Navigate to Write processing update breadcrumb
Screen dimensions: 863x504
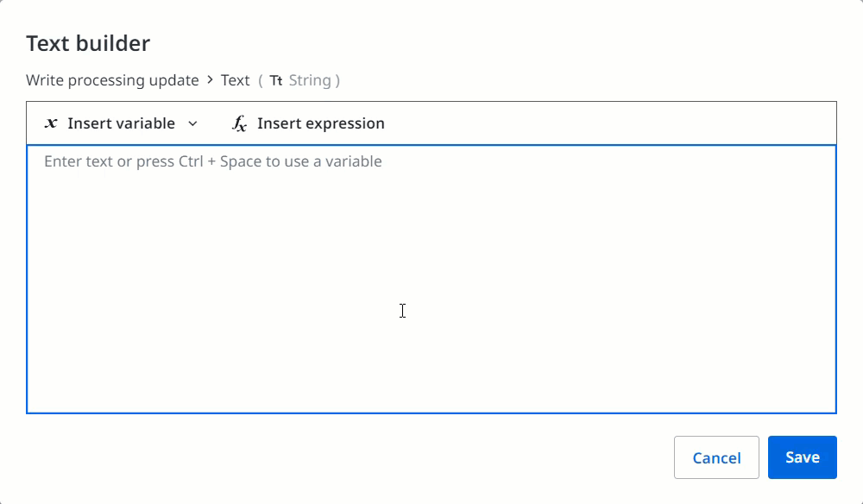pyautogui.click(x=112, y=80)
